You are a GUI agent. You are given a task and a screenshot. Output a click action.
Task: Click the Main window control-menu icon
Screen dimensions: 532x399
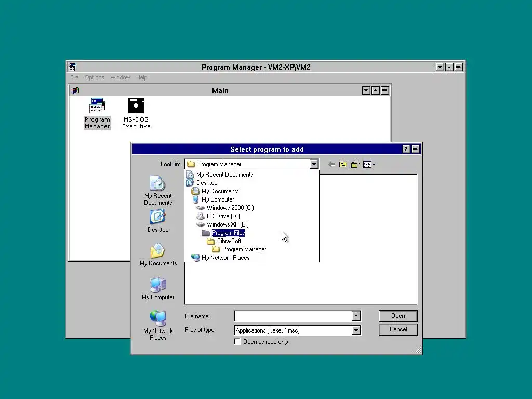point(75,90)
